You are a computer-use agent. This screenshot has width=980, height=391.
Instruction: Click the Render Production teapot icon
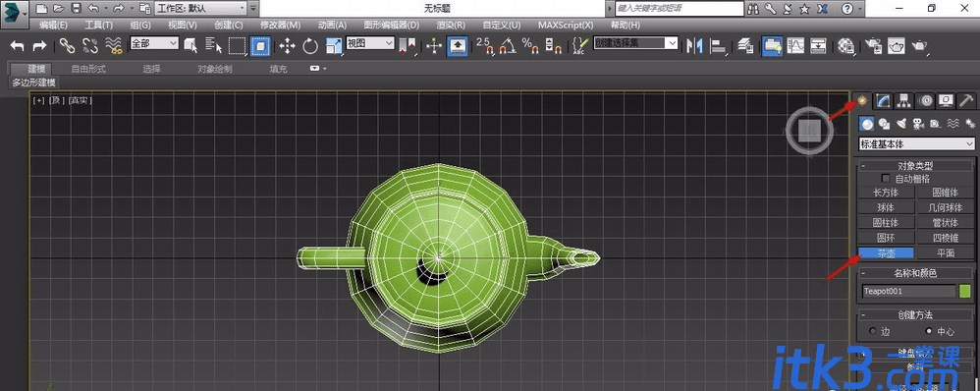pyautogui.click(x=920, y=45)
